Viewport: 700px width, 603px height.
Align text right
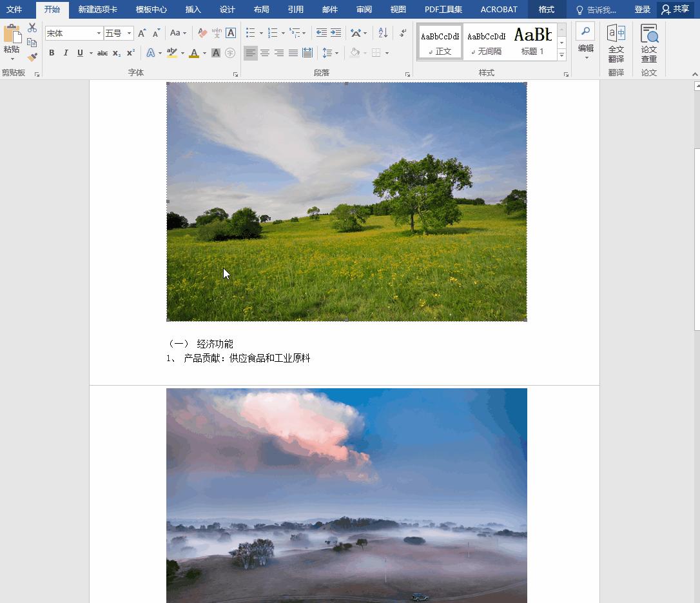[x=279, y=53]
